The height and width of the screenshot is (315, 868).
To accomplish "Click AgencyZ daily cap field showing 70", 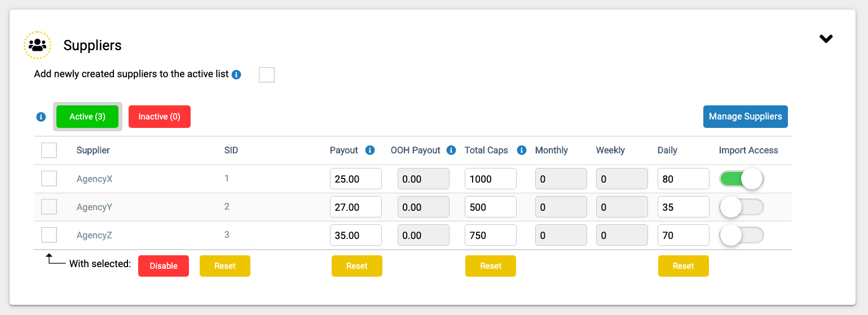I will click(684, 235).
